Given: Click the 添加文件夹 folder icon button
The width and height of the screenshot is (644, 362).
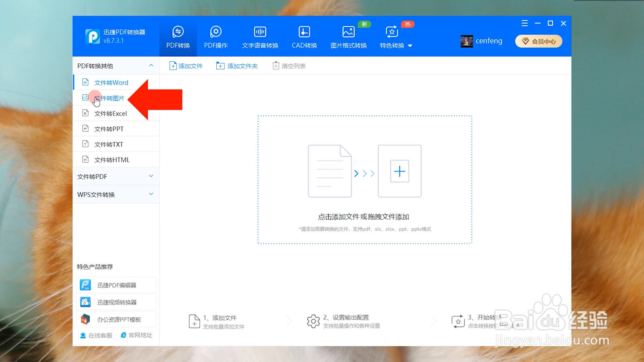Looking at the screenshot, I should click(x=220, y=66).
